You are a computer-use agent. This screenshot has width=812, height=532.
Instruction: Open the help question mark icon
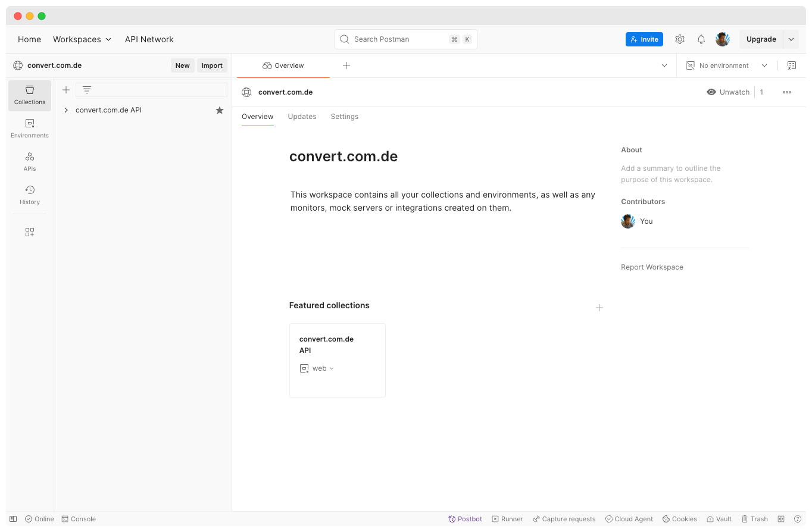(798, 519)
